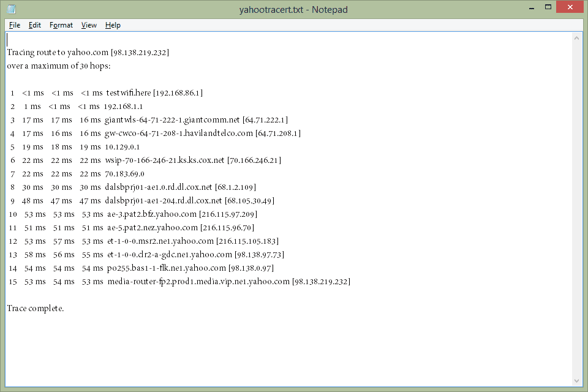The image size is (588, 392).
Task: Click the vertical scrollbar track
Action: [576, 208]
